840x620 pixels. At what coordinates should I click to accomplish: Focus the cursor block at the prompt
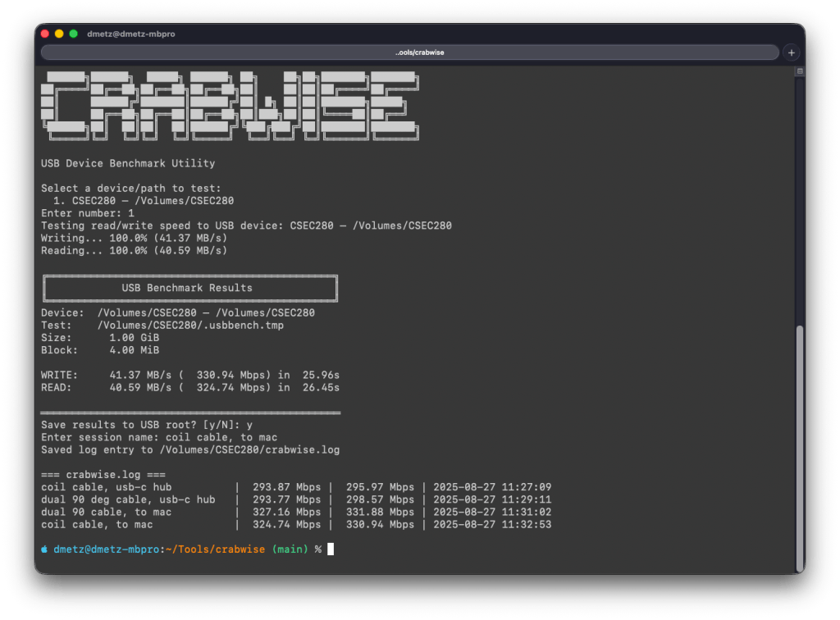click(331, 549)
